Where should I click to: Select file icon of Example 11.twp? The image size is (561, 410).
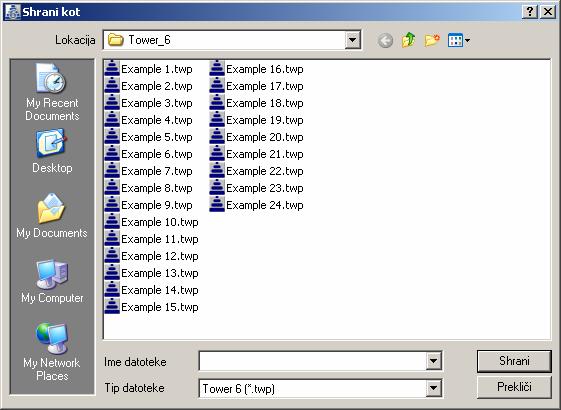(x=112, y=238)
